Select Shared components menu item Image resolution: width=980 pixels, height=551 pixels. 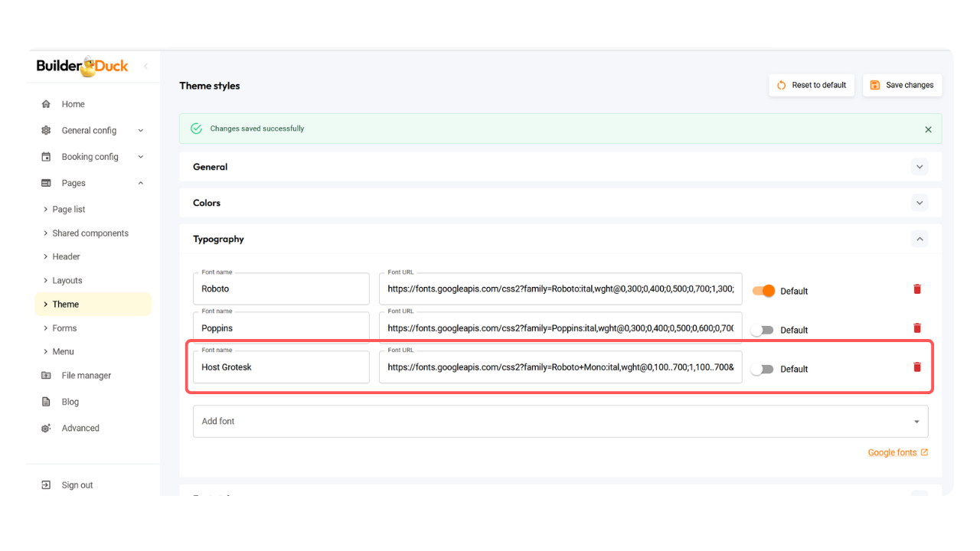(90, 233)
